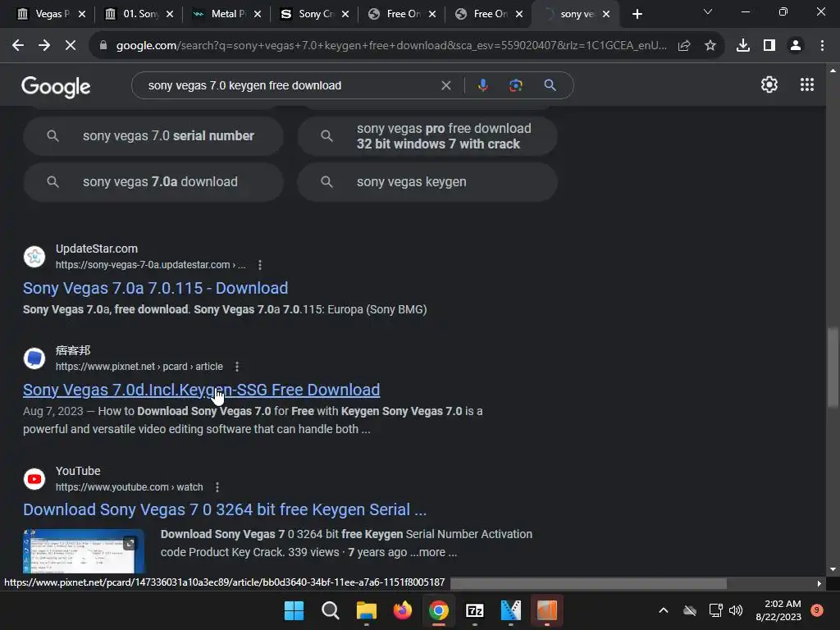Open Firefox from the taskbar
This screenshot has width=840, height=630.
click(402, 610)
